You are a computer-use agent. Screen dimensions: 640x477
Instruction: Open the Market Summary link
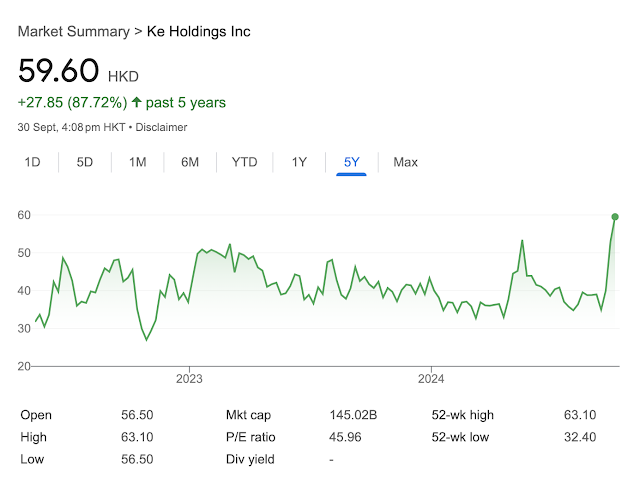(73, 31)
